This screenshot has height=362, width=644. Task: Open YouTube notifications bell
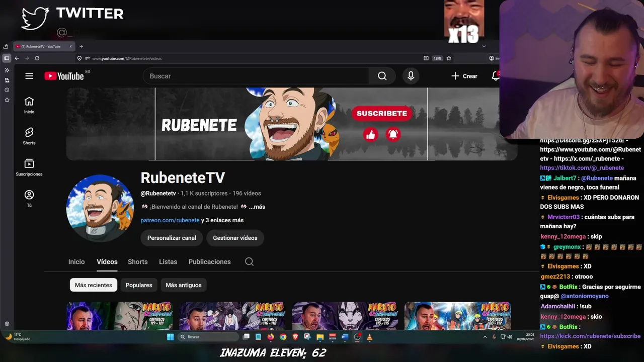pyautogui.click(x=496, y=76)
